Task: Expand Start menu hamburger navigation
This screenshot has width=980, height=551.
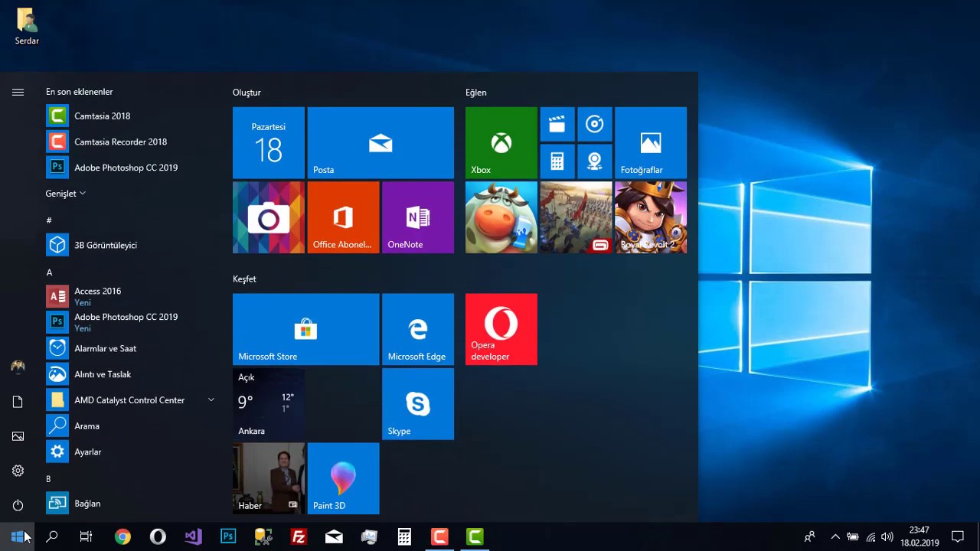Action: (18, 92)
